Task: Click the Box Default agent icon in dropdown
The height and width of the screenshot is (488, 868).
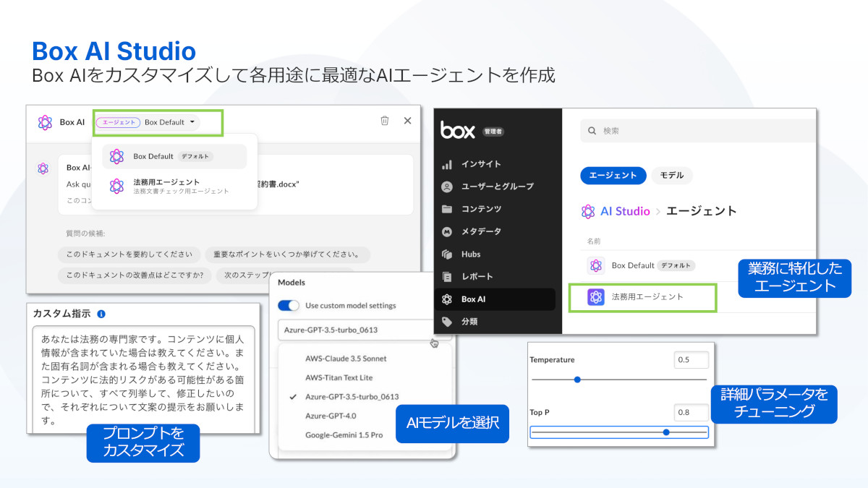Action: [x=117, y=156]
